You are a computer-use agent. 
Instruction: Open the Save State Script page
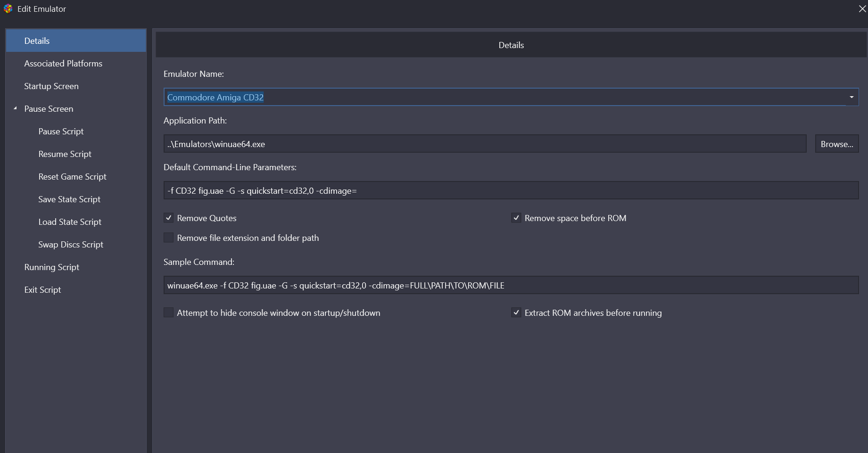[69, 199]
